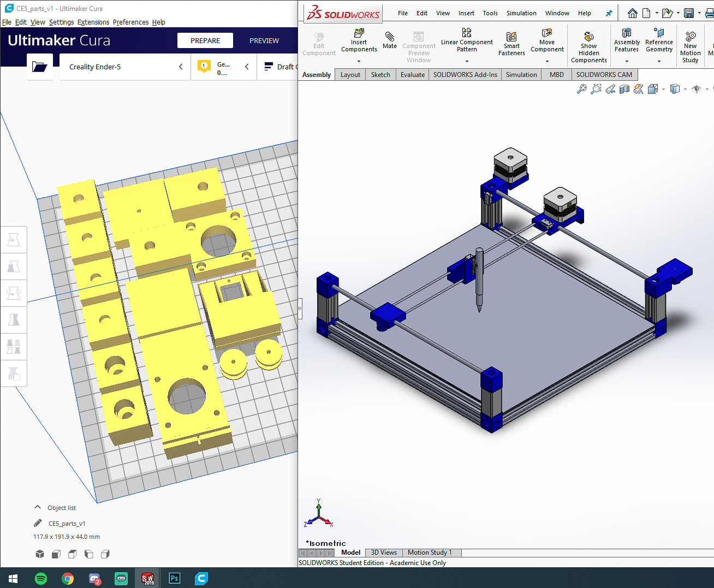Select the Move tool in Cura
Screen dimensions: 714x588
[x=14, y=240]
